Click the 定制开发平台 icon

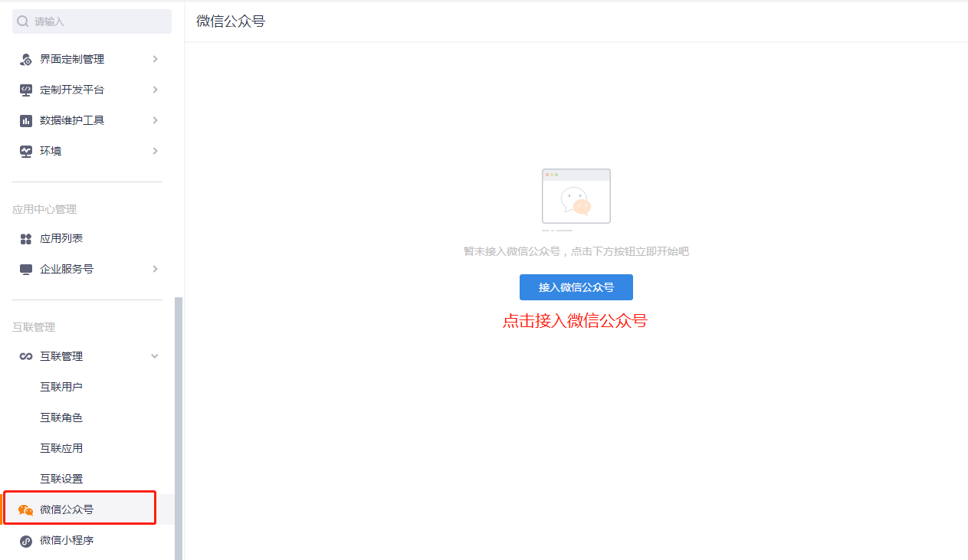tap(26, 90)
